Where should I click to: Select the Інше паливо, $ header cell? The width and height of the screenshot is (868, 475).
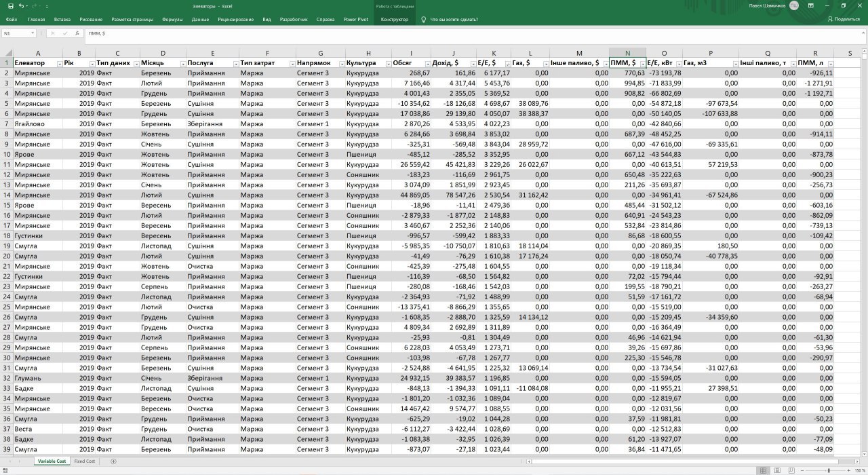tap(579, 63)
